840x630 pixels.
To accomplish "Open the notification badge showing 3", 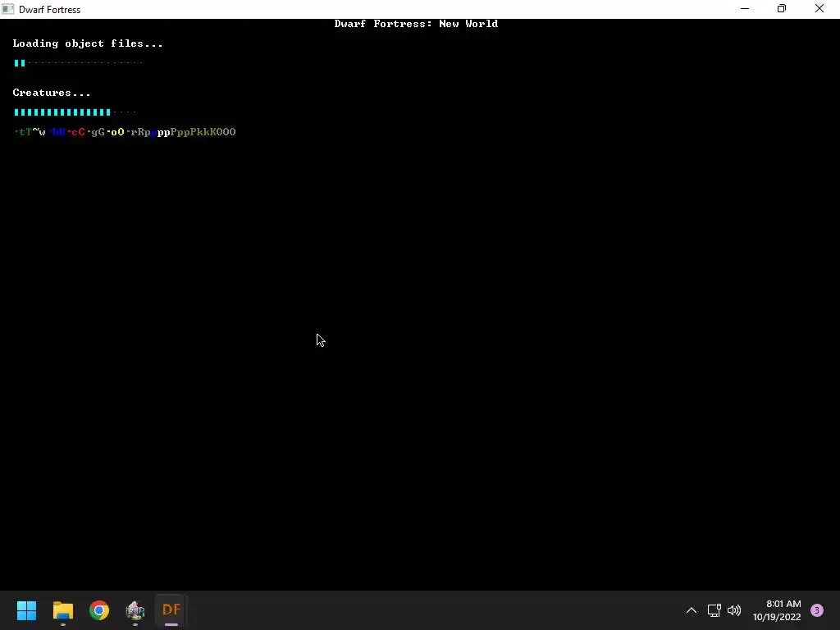I will click(x=817, y=610).
